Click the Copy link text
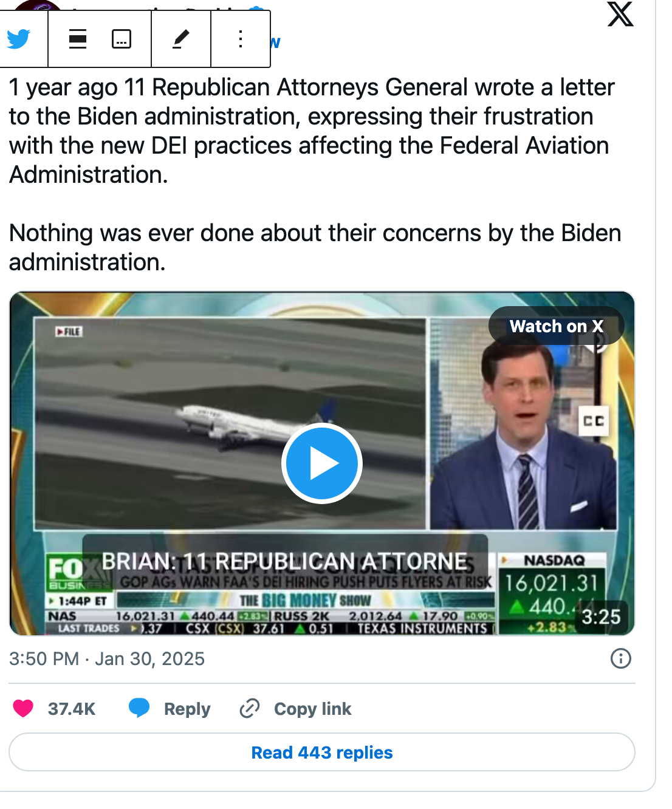This screenshot has width=672, height=809. tap(312, 709)
